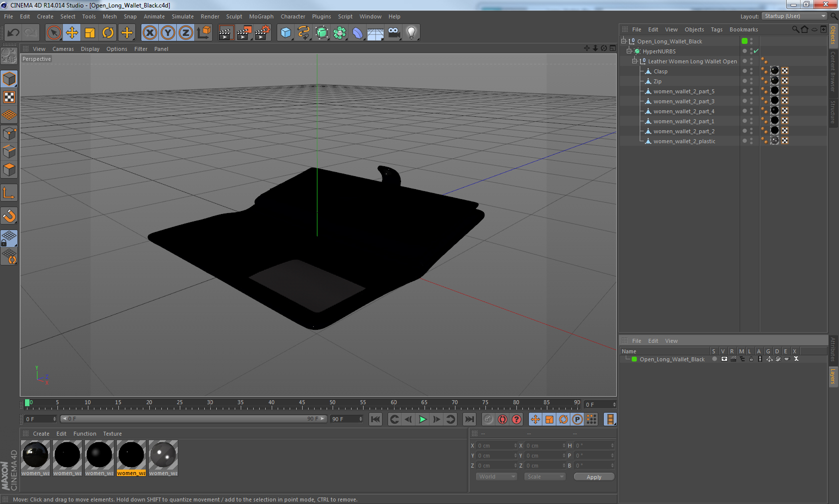Toggle X axis lock

click(x=150, y=33)
